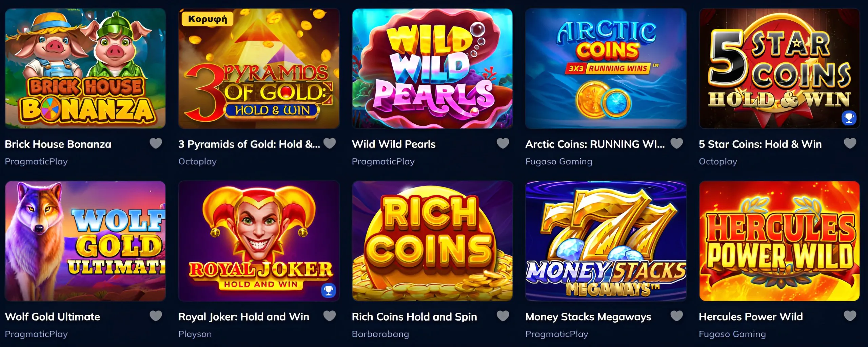The image size is (868, 347).
Task: Click heart icon beside Arctic Coins
Action: [676, 144]
